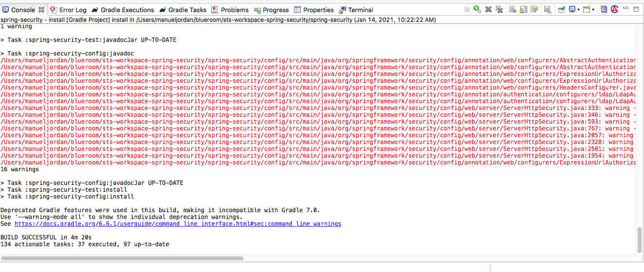This screenshot has height=272, width=644.
Task: Expand the Open Console dropdown arrow
Action: 593,10
